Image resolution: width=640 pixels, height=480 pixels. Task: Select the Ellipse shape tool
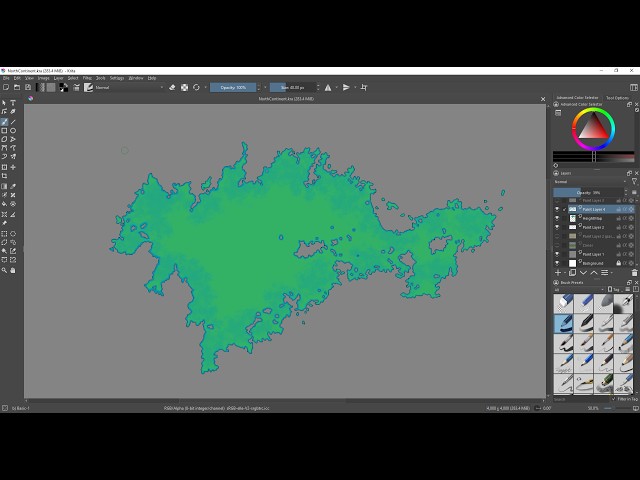click(x=13, y=131)
